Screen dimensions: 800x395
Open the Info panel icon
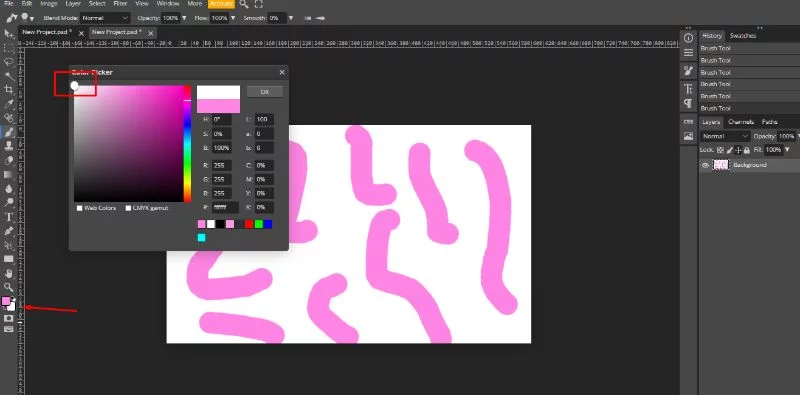click(x=688, y=38)
